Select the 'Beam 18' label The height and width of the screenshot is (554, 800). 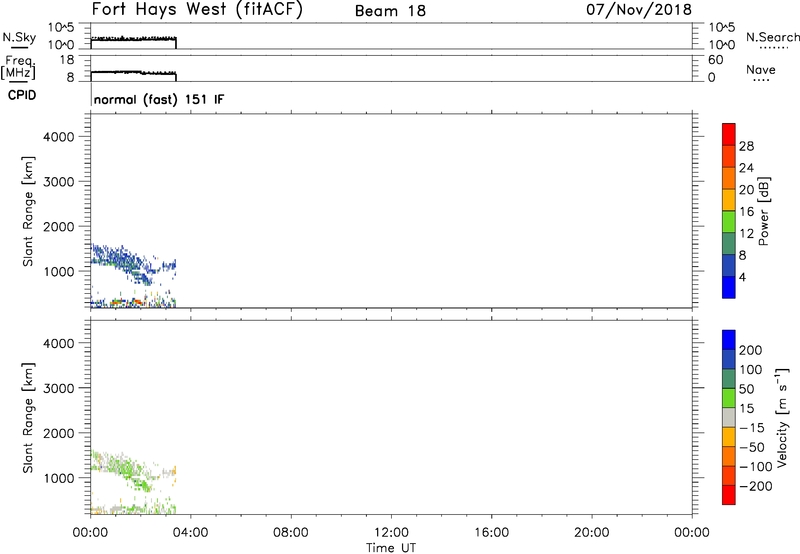(x=390, y=11)
